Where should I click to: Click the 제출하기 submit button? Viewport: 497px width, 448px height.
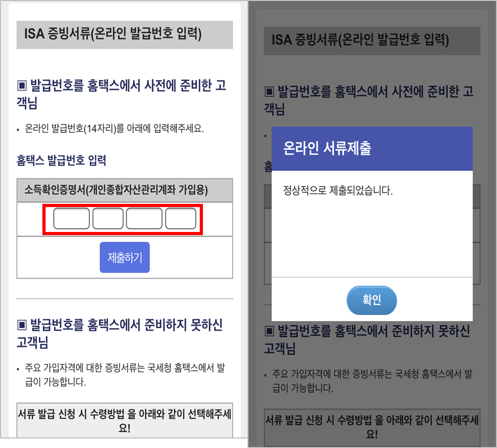tap(125, 257)
